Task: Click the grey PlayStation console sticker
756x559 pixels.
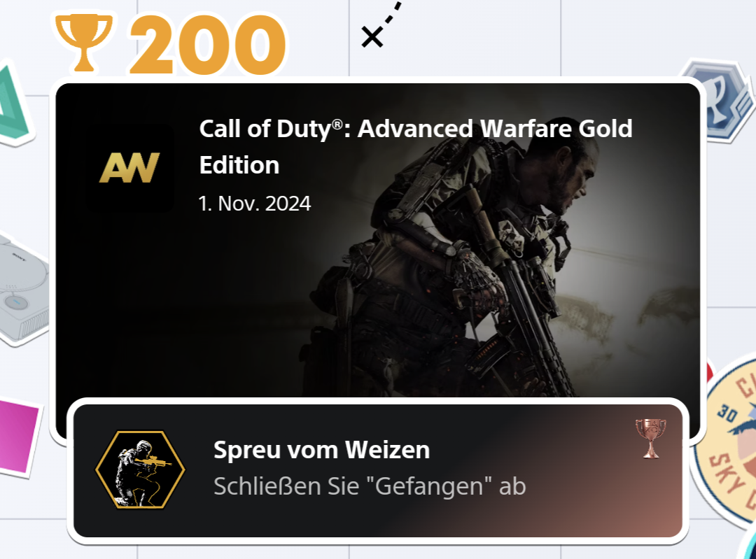Action: tap(23, 289)
